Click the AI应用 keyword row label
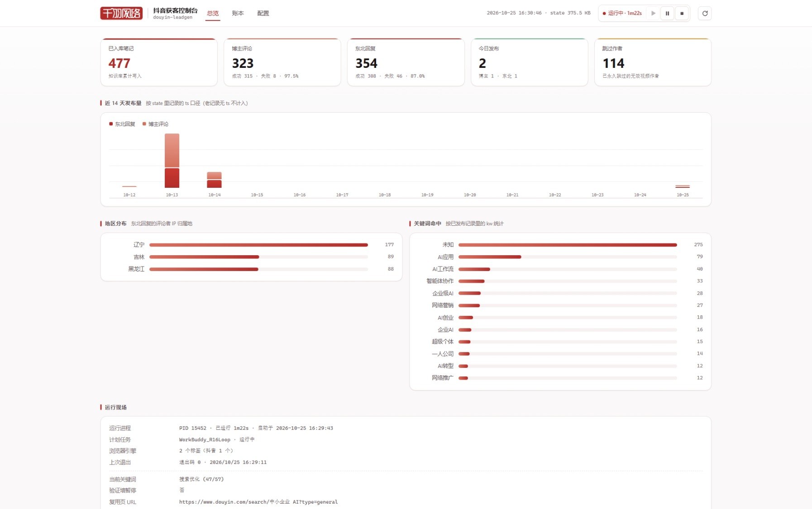This screenshot has width=812, height=509. pyautogui.click(x=445, y=257)
